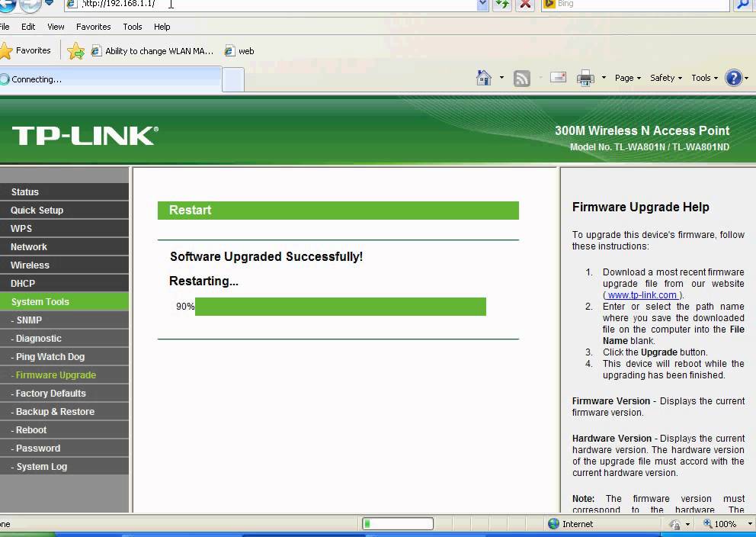Click the www.tp-link.com help link

pyautogui.click(x=642, y=294)
